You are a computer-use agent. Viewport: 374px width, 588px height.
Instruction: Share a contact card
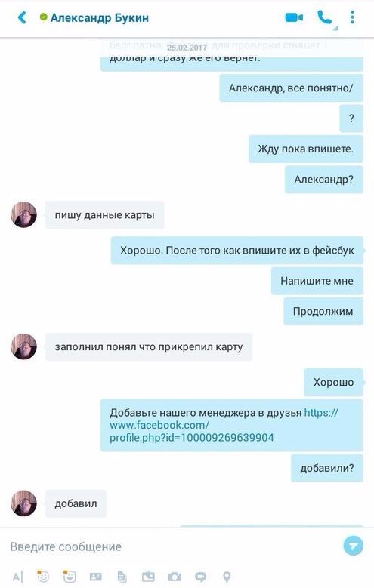(x=95, y=577)
